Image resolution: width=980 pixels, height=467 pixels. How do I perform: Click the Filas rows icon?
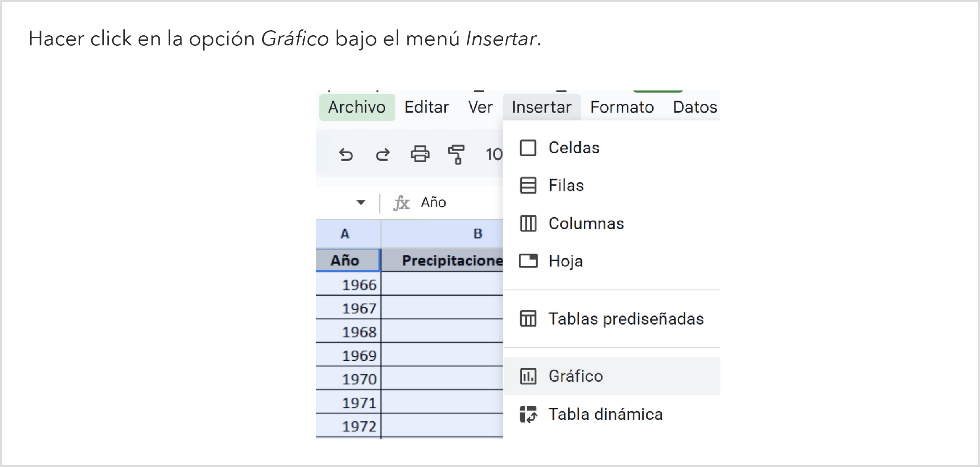coord(528,186)
